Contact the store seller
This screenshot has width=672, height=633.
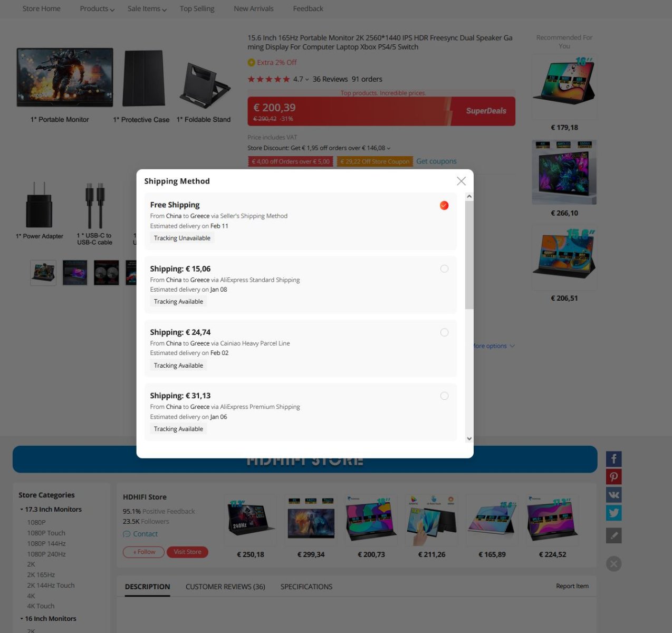coord(140,534)
